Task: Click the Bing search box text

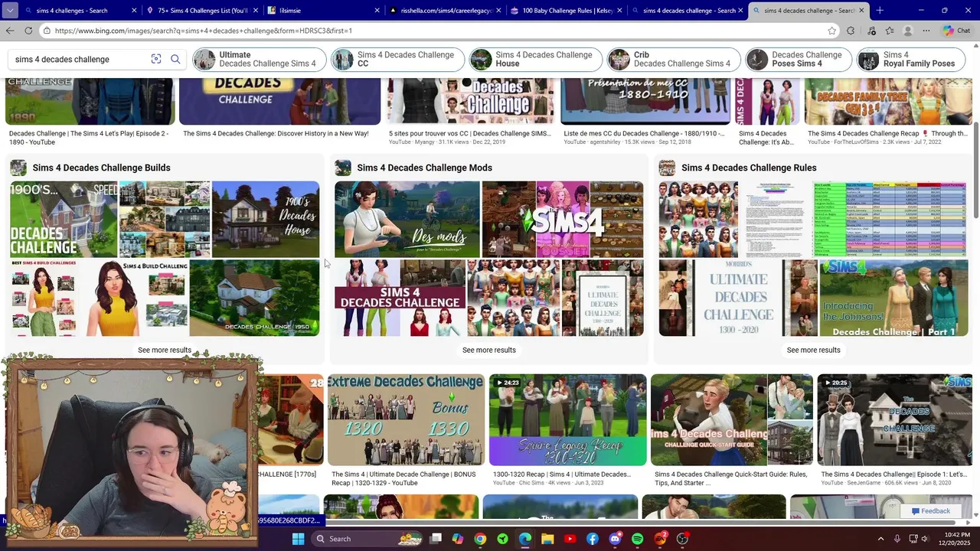Action: tap(62, 59)
